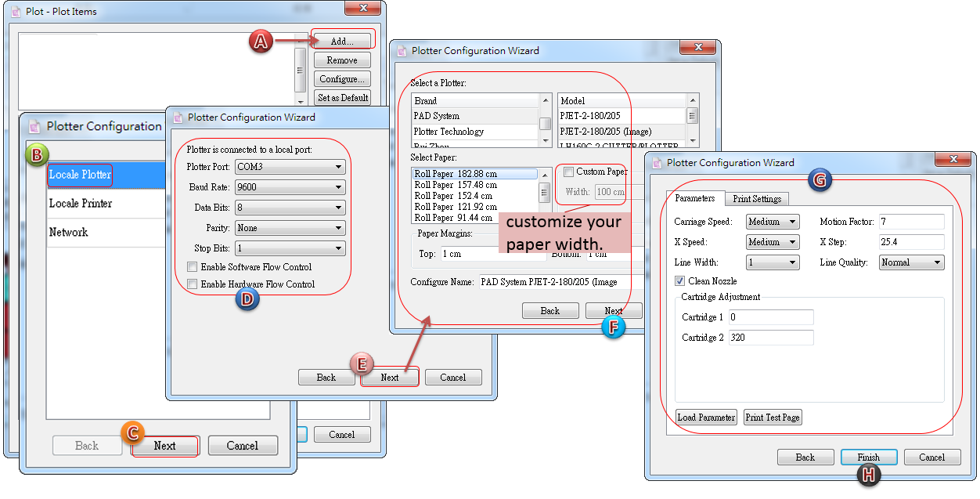Viewport: 980px width, 499px height.
Task: Enable Hardware Flow Control checkbox
Action: (x=193, y=284)
